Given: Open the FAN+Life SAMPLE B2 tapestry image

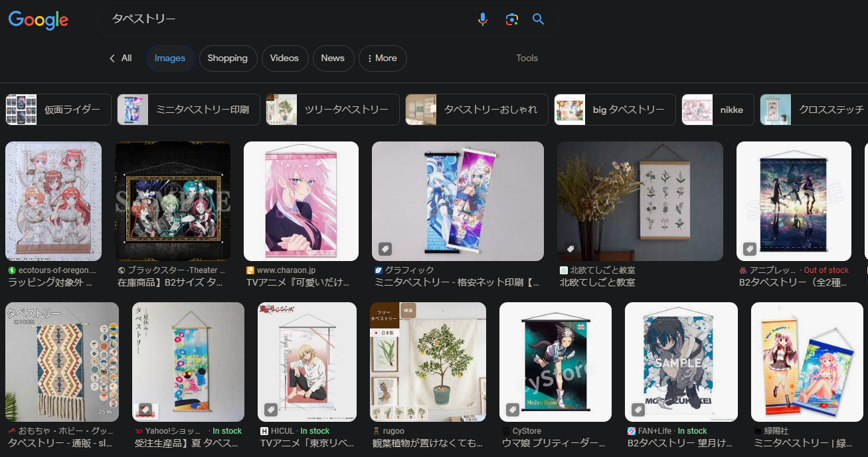Looking at the screenshot, I should (681, 362).
